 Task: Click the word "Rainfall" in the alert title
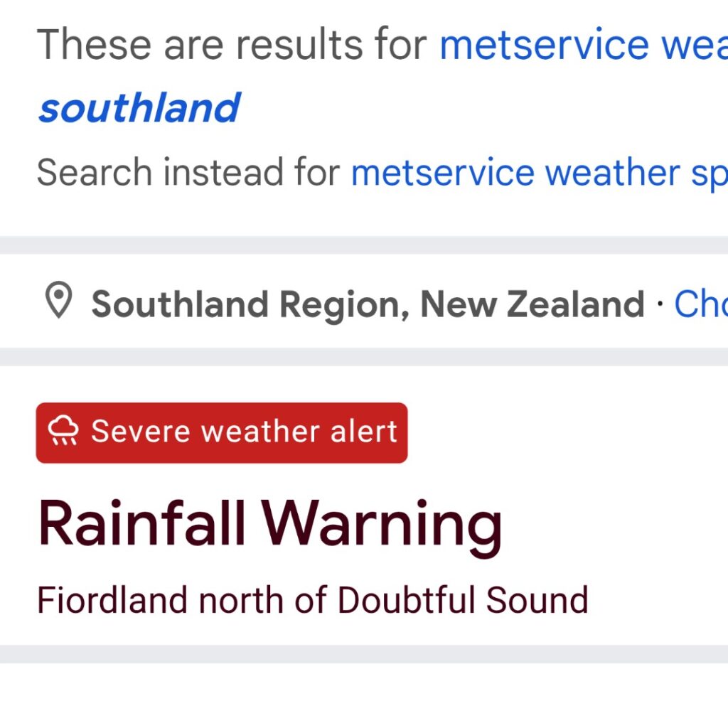[141, 525]
